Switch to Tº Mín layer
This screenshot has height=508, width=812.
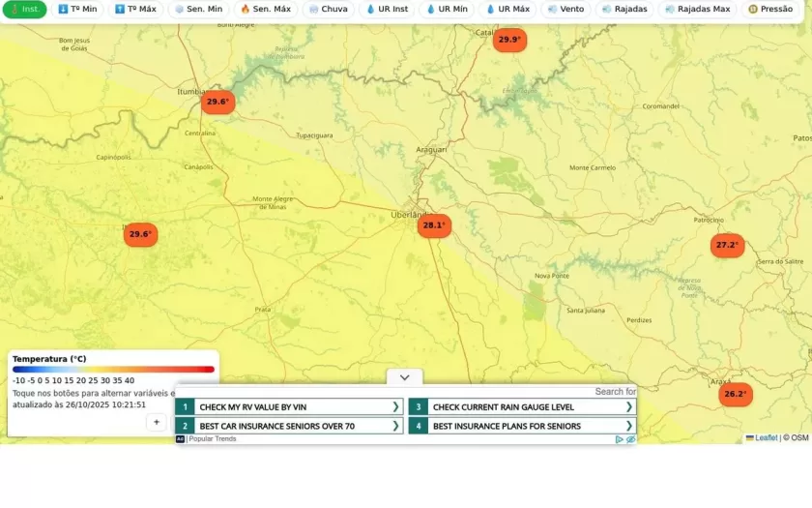(x=77, y=9)
